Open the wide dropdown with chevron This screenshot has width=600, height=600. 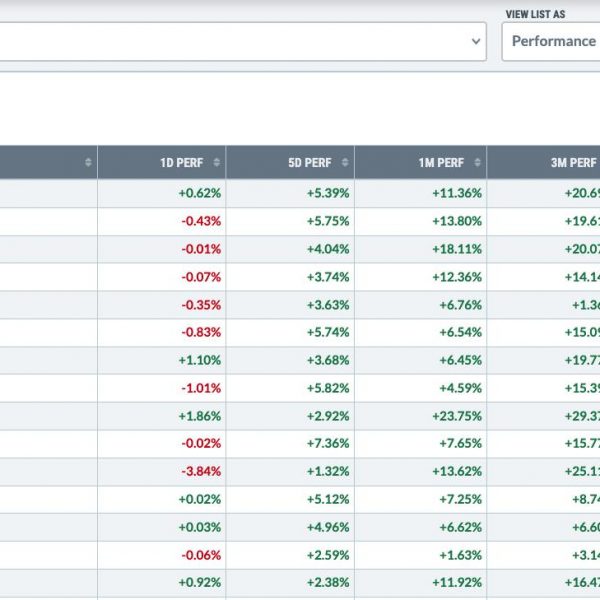[243, 41]
